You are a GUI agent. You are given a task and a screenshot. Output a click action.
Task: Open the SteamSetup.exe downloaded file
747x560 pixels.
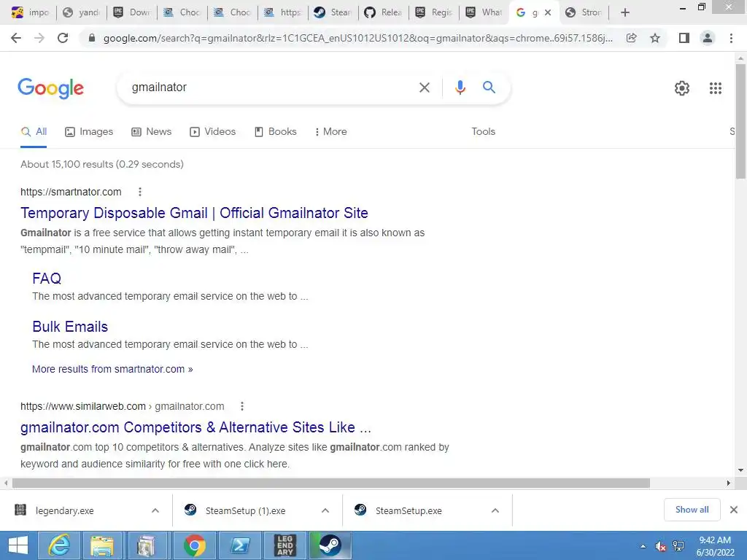point(409,510)
